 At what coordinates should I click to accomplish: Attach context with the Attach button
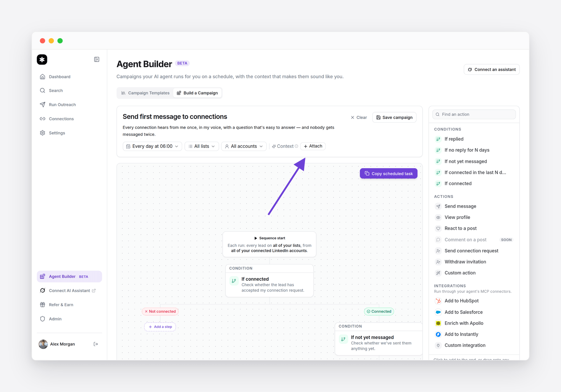click(x=313, y=146)
